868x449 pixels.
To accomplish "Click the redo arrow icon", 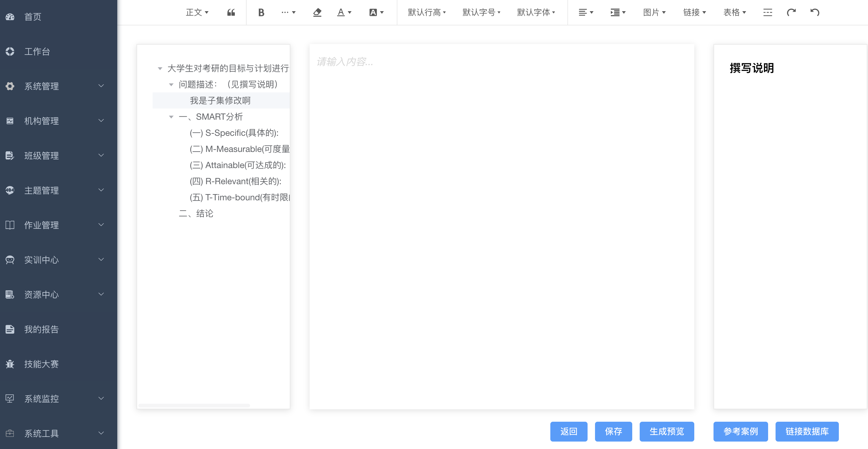I will [x=791, y=12].
